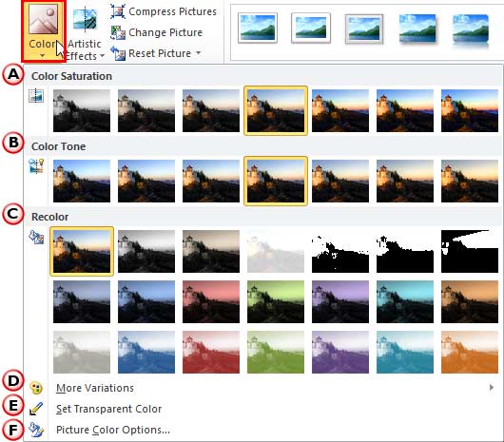This screenshot has width=504, height=442.
Task: Click the Picture Color Options paint bucket icon
Action: pos(36,430)
